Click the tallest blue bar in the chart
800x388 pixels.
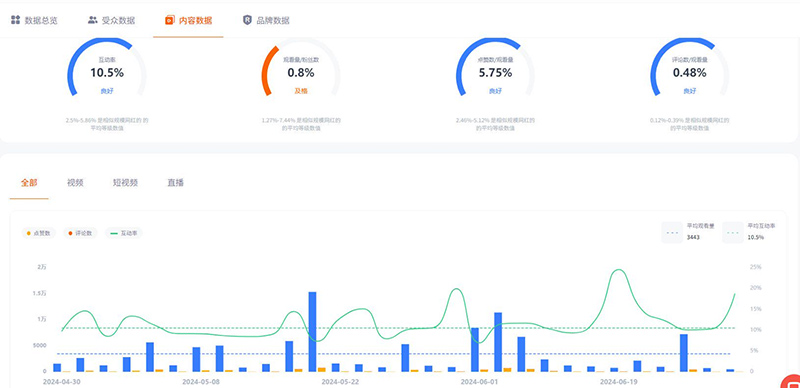pyautogui.click(x=312, y=331)
